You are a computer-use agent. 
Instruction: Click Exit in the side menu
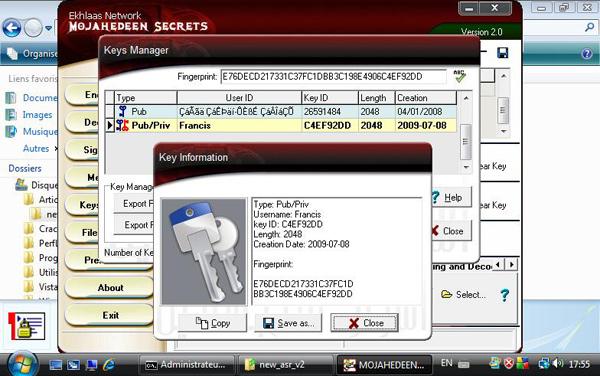click(x=110, y=315)
